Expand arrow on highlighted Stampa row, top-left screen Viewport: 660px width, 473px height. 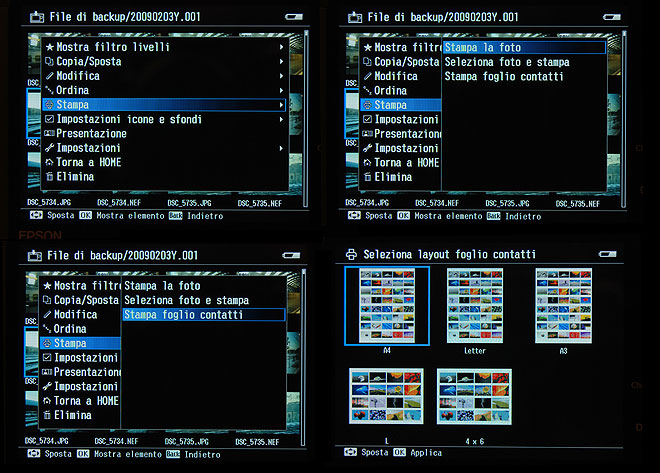pos(281,105)
